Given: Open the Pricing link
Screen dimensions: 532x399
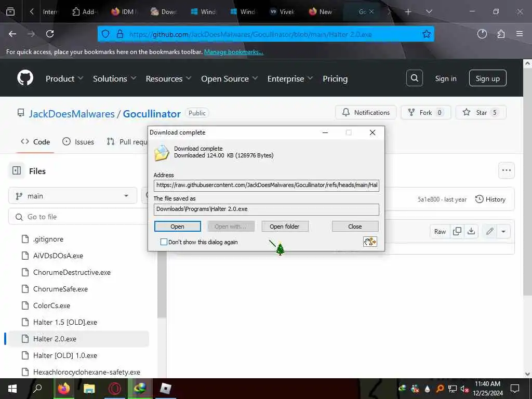Looking at the screenshot, I should tap(335, 79).
